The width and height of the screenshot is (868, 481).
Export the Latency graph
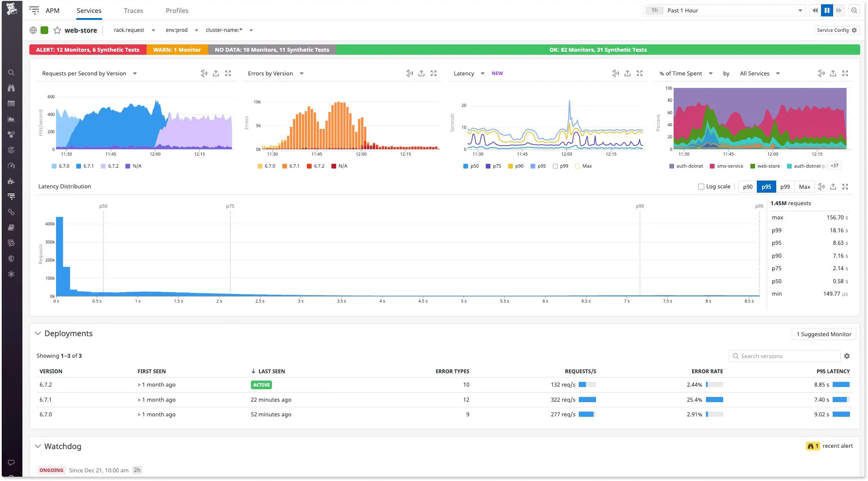[628, 73]
